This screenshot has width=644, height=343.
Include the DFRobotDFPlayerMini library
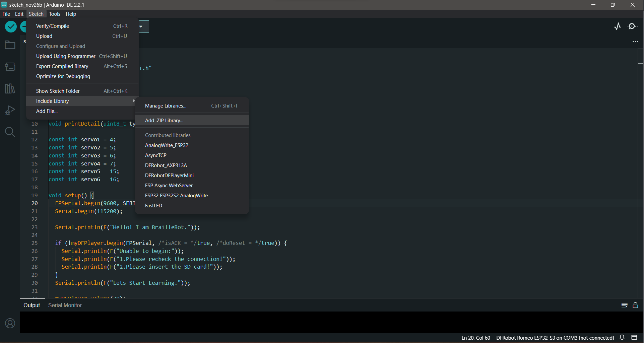[192, 176]
